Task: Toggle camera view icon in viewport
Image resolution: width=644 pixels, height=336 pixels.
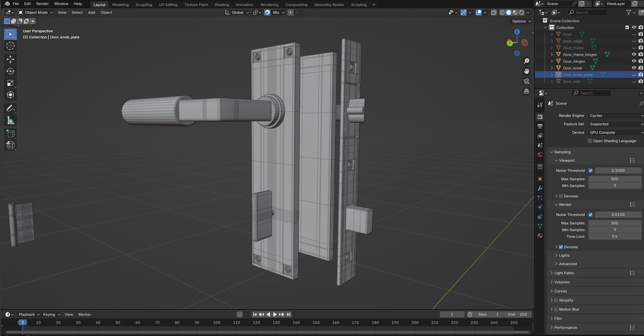Action: pyautogui.click(x=527, y=81)
